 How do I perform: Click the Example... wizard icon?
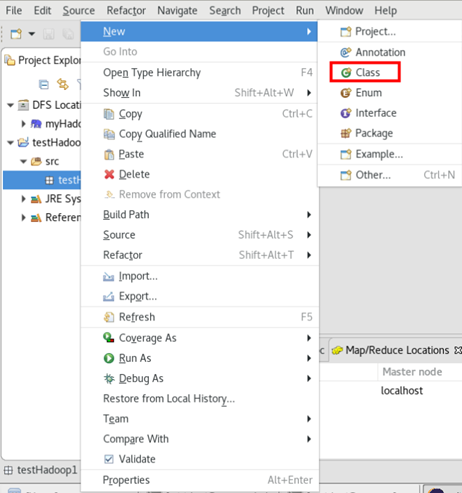tap(346, 154)
